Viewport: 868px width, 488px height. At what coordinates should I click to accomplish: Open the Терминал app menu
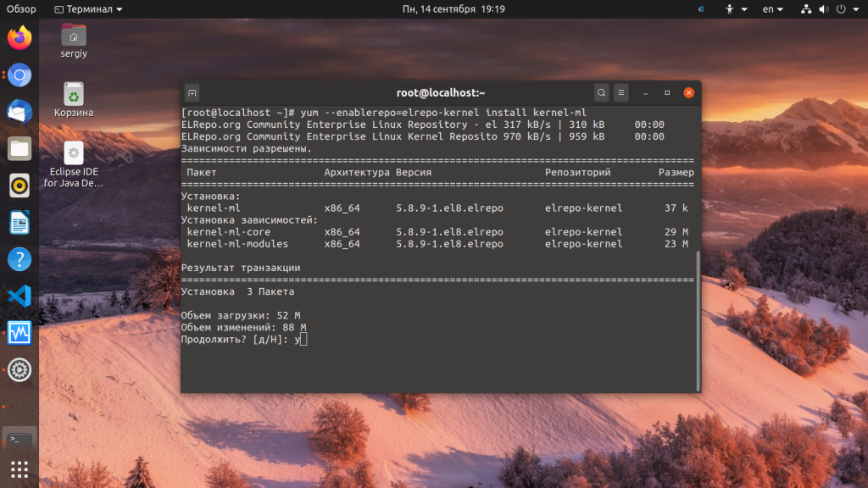point(87,8)
